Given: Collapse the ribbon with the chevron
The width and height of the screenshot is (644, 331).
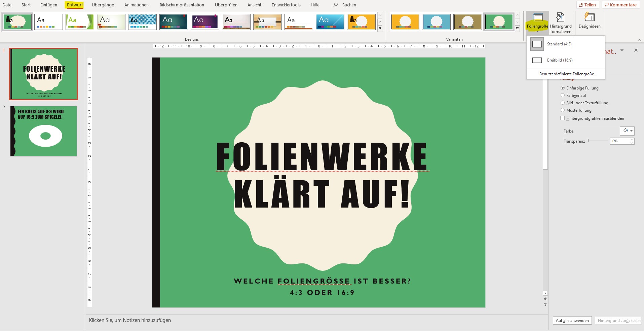Looking at the screenshot, I should click(x=639, y=40).
